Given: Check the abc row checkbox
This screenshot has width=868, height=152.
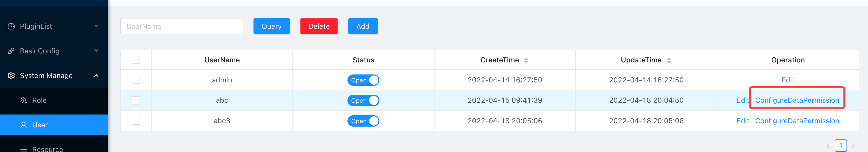Looking at the screenshot, I should coord(136,100).
